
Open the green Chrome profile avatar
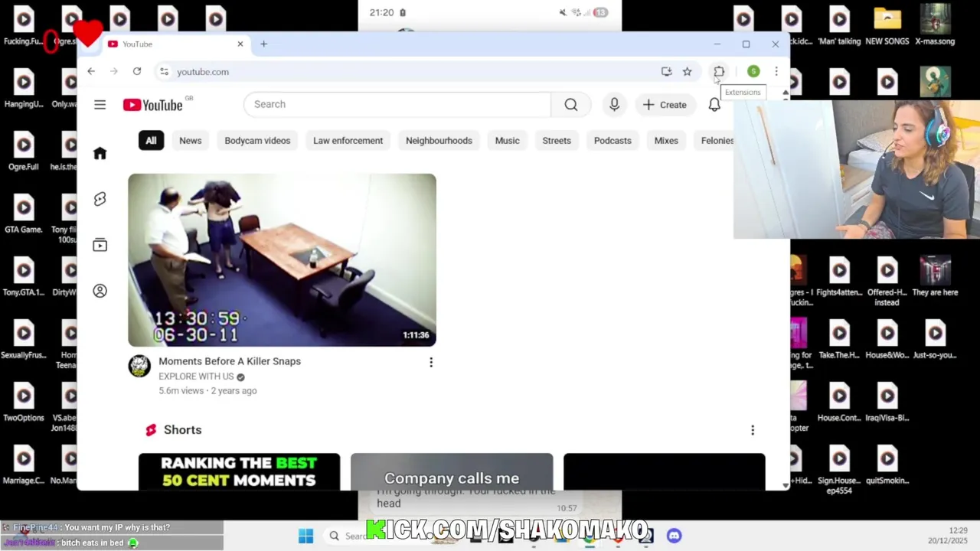point(753,71)
